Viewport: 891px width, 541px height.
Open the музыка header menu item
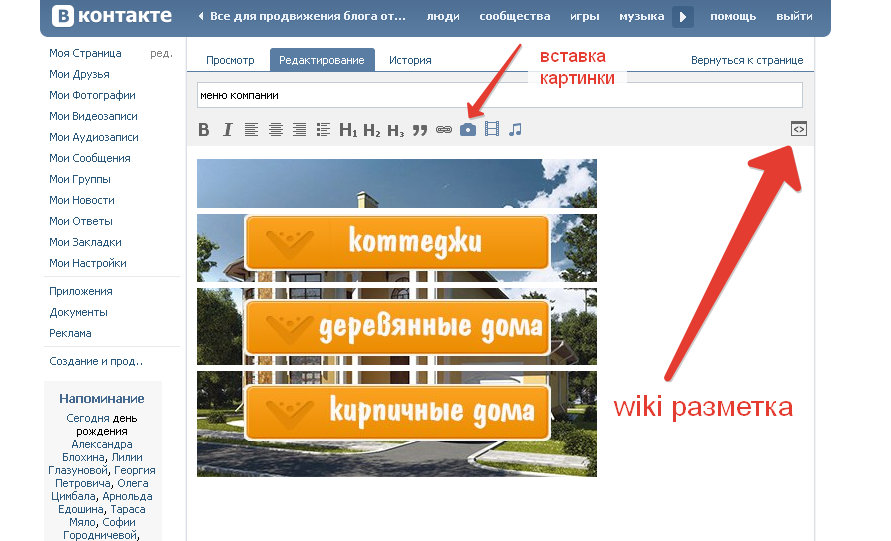point(641,17)
